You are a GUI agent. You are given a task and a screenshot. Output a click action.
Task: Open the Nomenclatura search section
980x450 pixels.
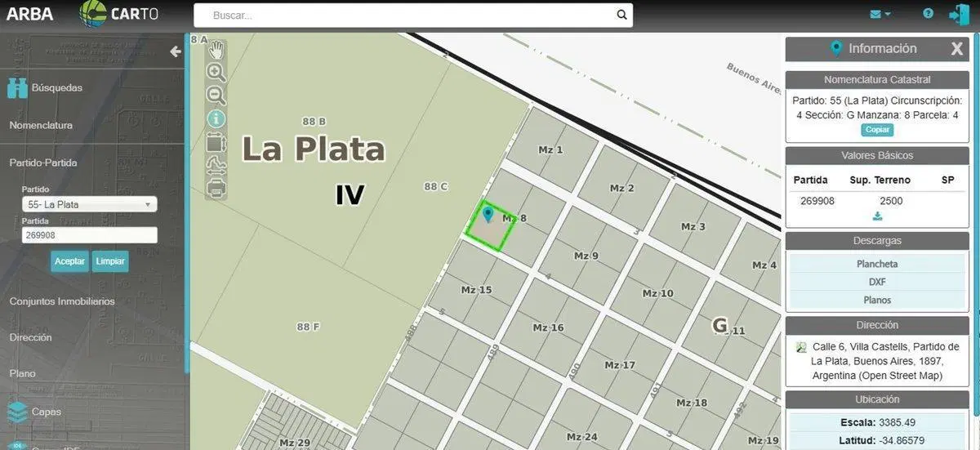(41, 125)
